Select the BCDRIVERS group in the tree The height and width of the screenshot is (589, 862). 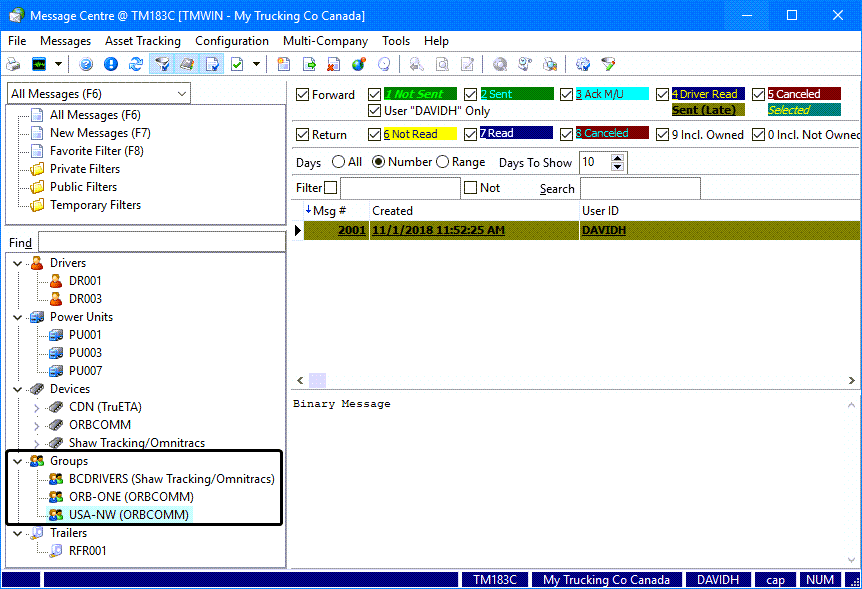pyautogui.click(x=171, y=479)
